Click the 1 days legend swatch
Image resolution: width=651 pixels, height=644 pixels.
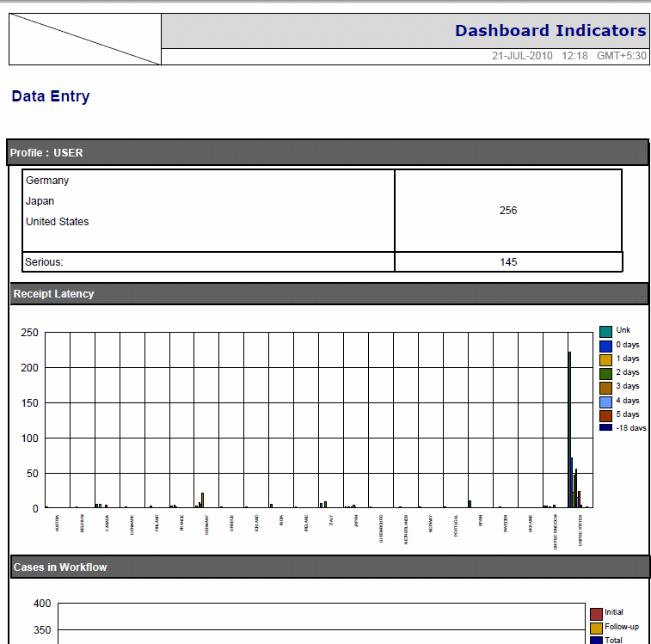[x=605, y=360]
